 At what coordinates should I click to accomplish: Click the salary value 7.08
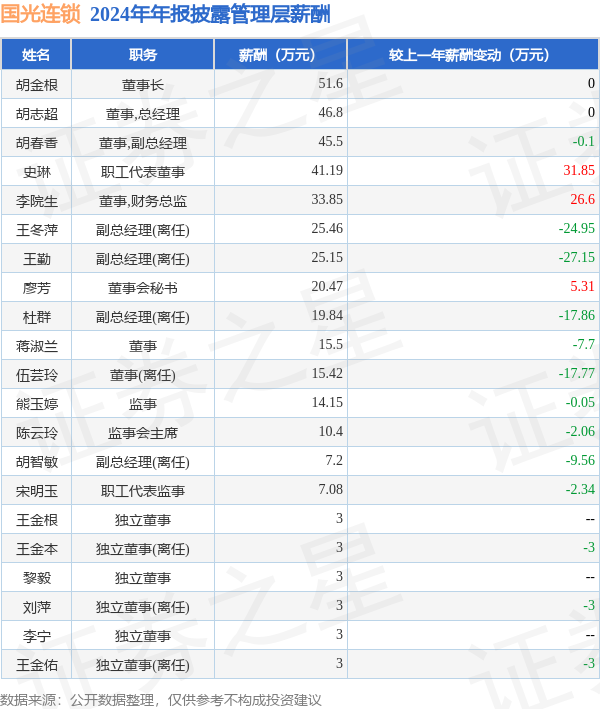coord(331,489)
